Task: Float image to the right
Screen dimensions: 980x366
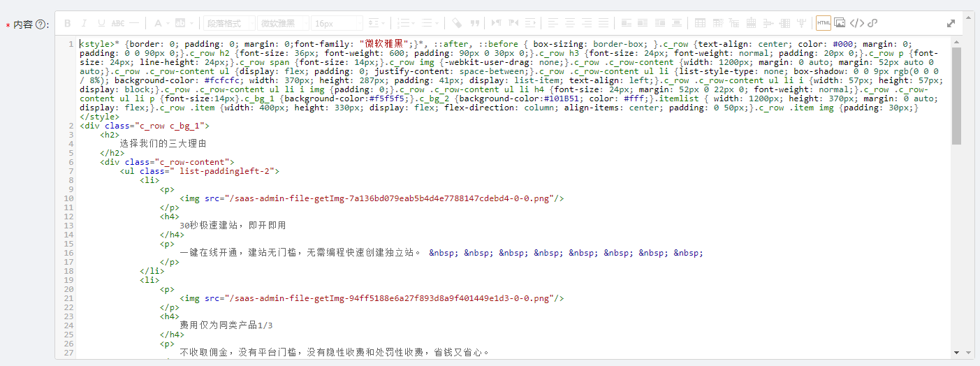Action: point(660,23)
